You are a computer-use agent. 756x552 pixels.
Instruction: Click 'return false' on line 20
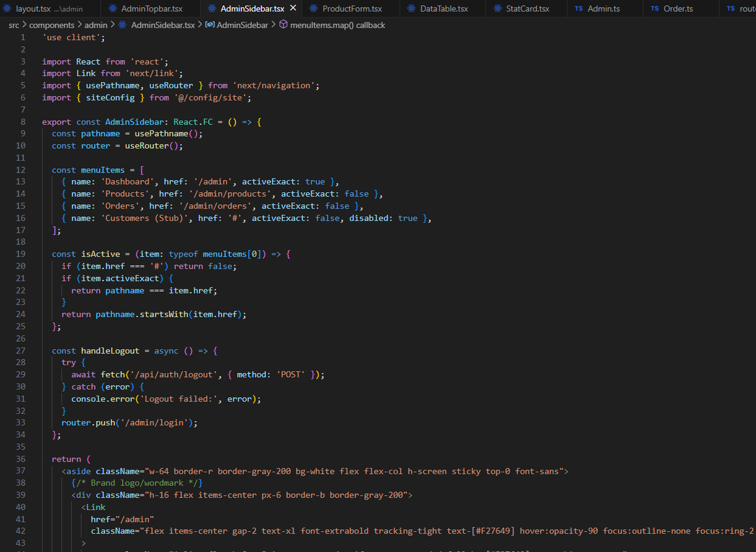coord(203,266)
